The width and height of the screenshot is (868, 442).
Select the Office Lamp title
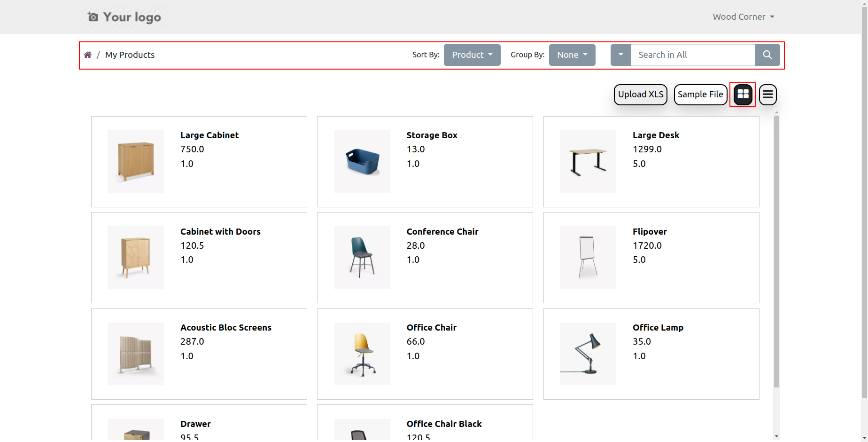click(658, 328)
